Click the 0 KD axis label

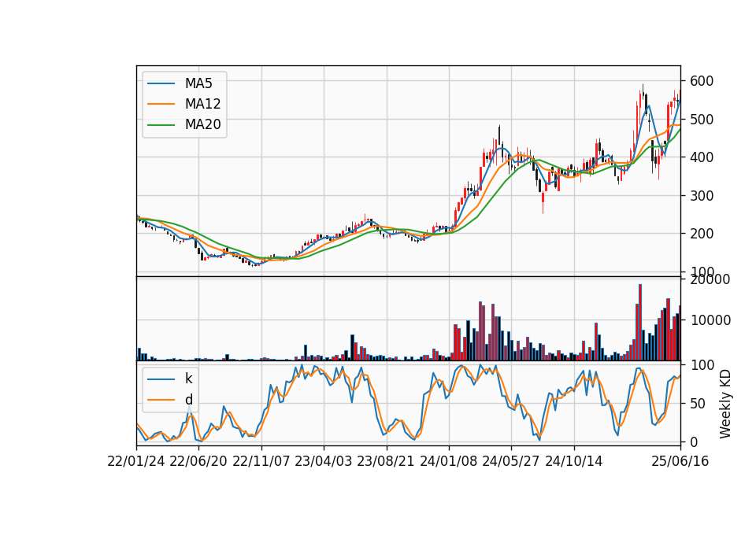pos(694,441)
